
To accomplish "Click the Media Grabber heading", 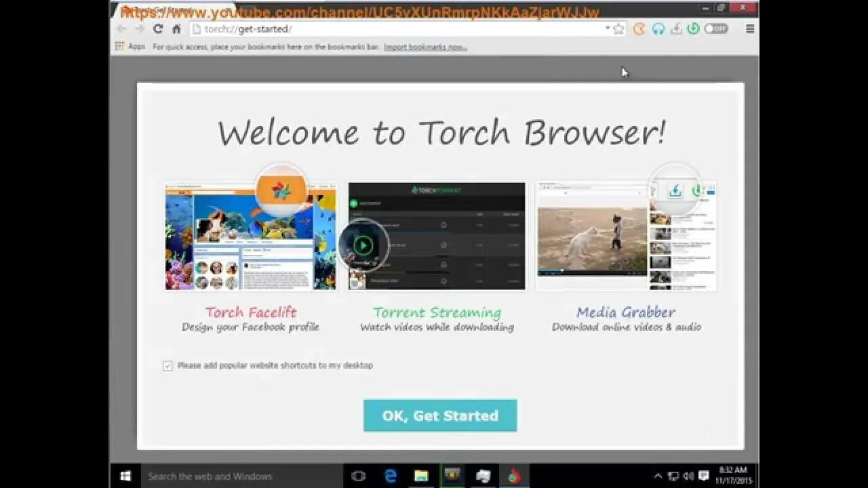I will tap(626, 312).
